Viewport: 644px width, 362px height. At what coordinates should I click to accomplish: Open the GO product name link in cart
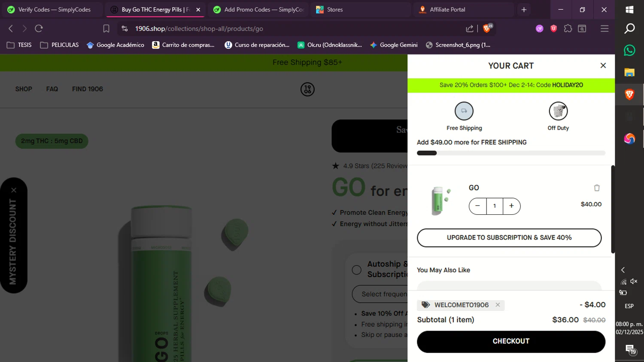click(x=474, y=188)
